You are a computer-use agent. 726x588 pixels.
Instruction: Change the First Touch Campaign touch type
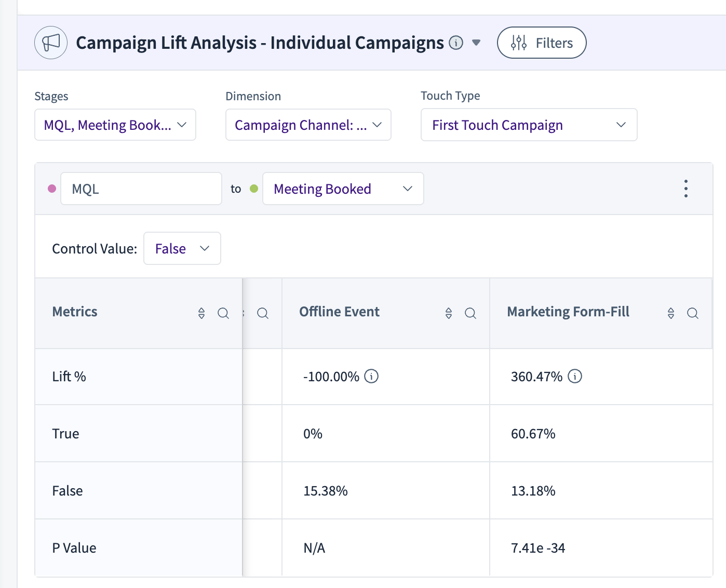pos(529,125)
